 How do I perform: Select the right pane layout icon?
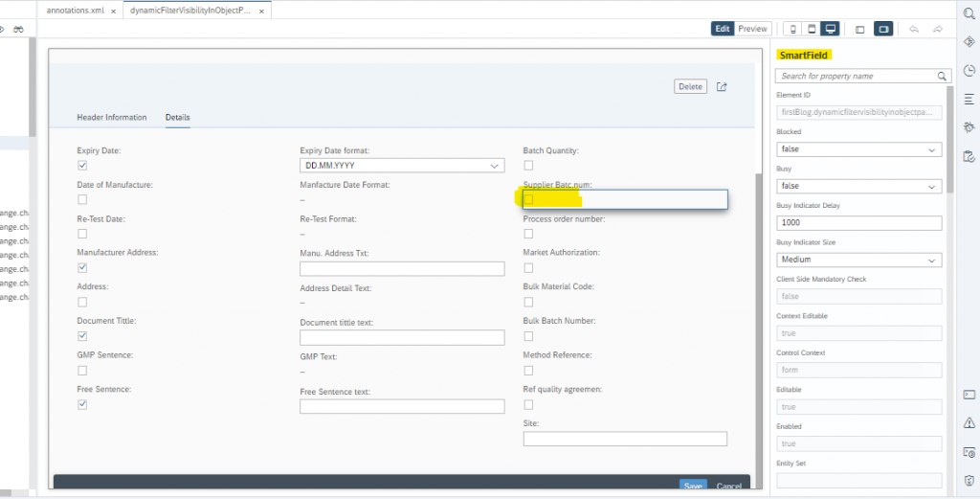pyautogui.click(x=883, y=30)
